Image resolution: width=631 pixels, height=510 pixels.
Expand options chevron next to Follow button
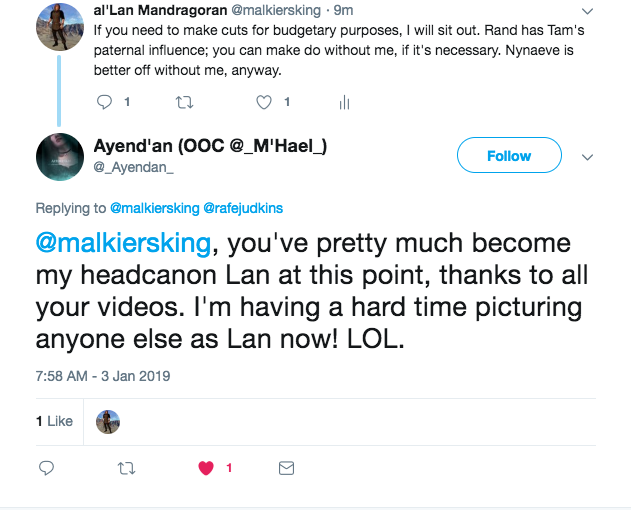point(588,157)
